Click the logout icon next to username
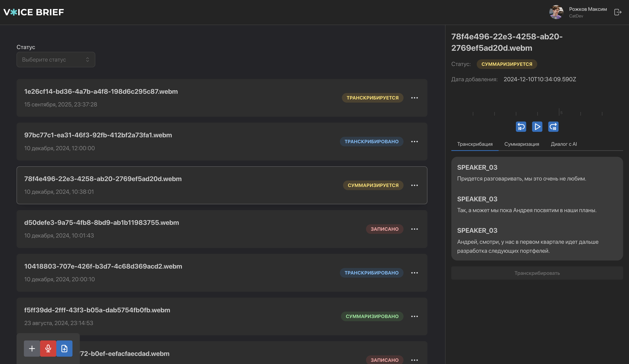The width and height of the screenshot is (629, 364). (618, 12)
